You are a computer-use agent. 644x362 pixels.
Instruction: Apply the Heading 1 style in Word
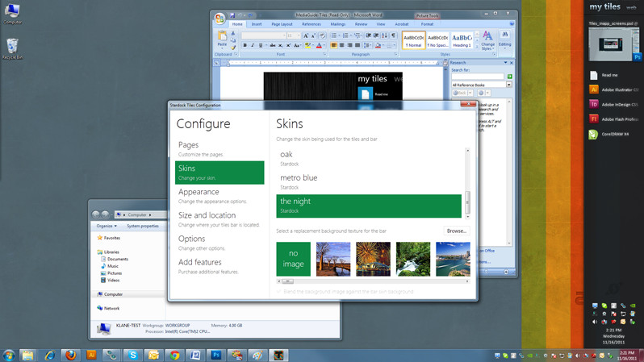[462, 40]
